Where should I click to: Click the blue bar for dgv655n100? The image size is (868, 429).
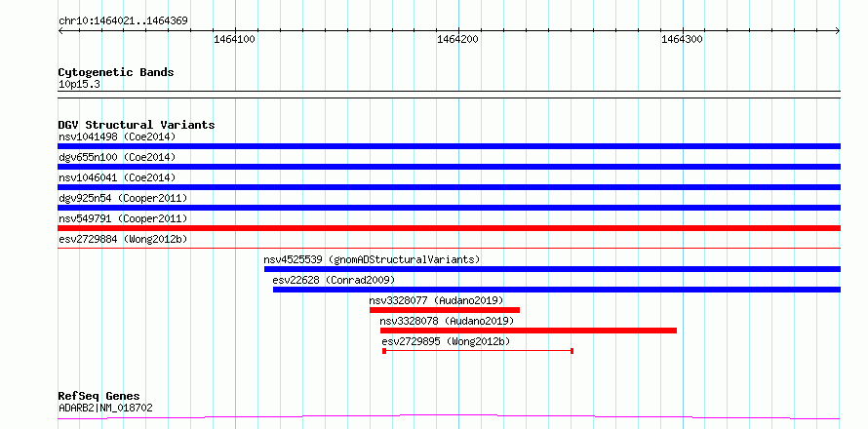[449, 167]
